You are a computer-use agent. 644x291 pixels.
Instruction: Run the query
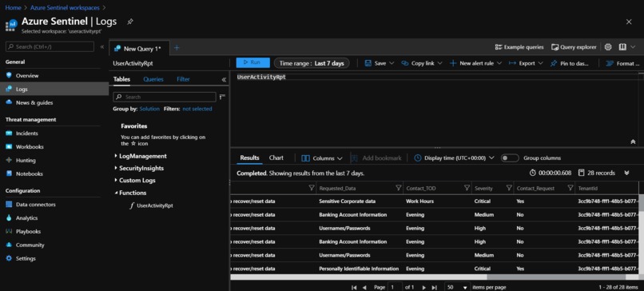(252, 62)
